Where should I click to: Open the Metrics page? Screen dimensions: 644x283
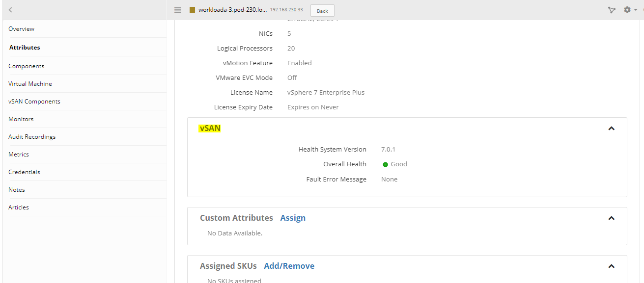tap(18, 154)
